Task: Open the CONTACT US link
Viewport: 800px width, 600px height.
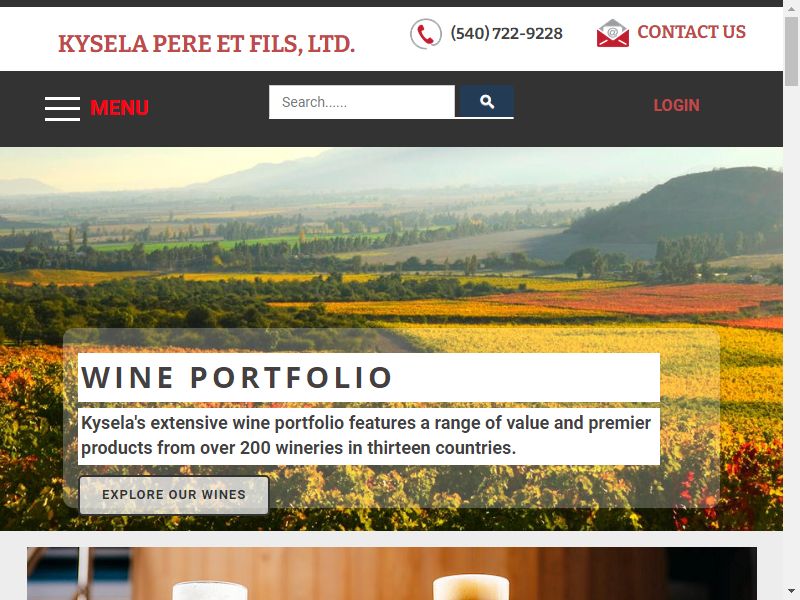Action: pos(691,32)
